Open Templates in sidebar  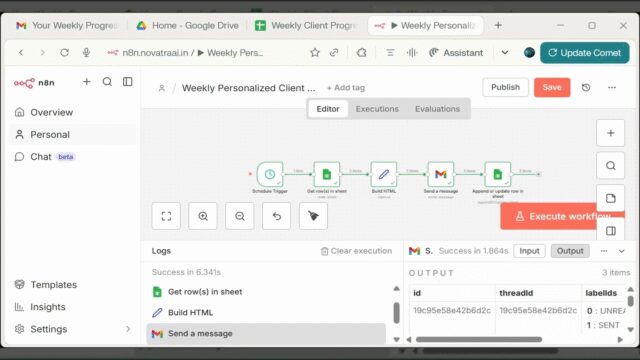(x=73, y=284)
